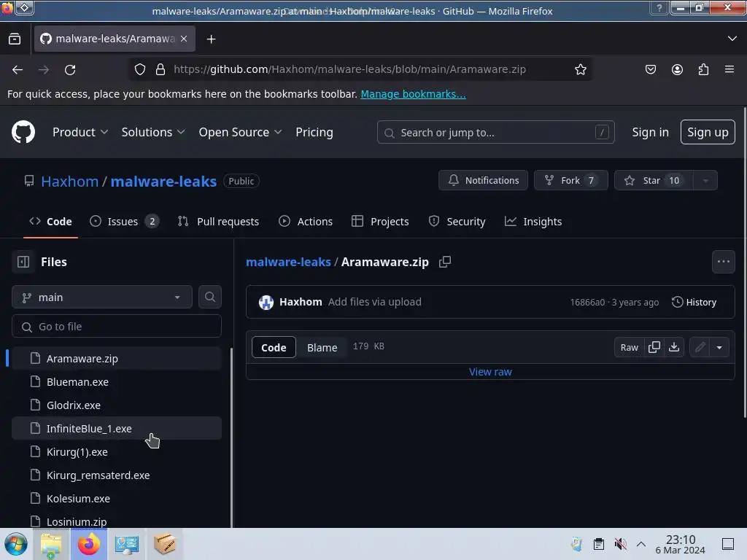The image size is (747, 560).
Task: Select Glodrix.exe in the file tree
Action: (117, 405)
